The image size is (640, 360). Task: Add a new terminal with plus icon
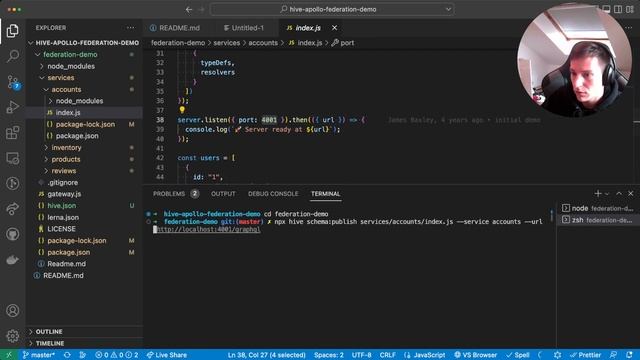[598, 193]
